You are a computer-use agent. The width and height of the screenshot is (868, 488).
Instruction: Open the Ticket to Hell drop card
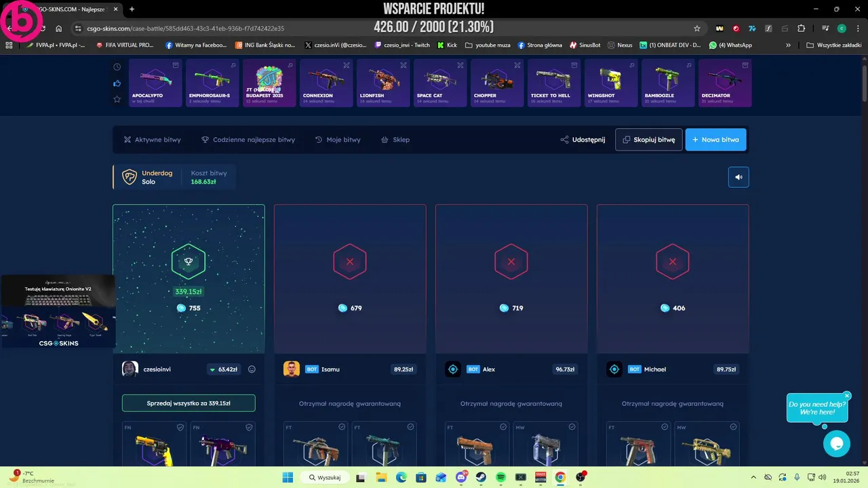coord(554,83)
